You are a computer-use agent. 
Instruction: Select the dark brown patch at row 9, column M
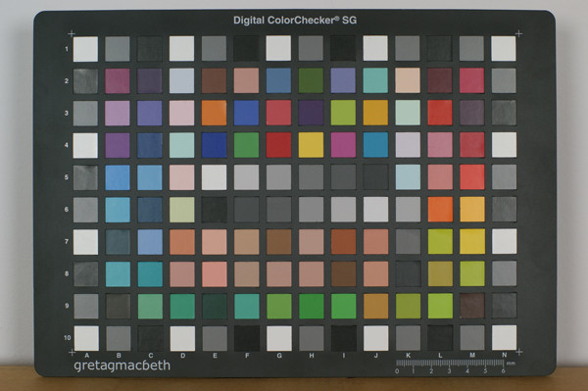(x=472, y=306)
